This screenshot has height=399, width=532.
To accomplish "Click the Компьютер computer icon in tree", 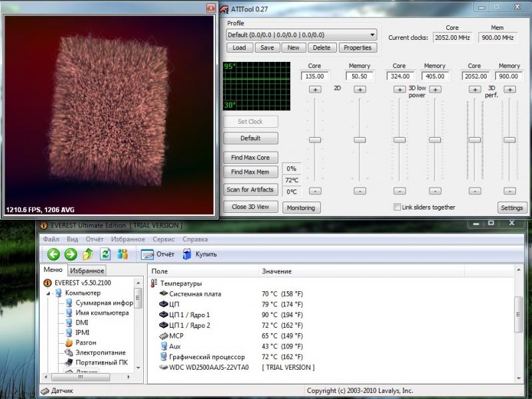I will pyautogui.click(x=59, y=293).
